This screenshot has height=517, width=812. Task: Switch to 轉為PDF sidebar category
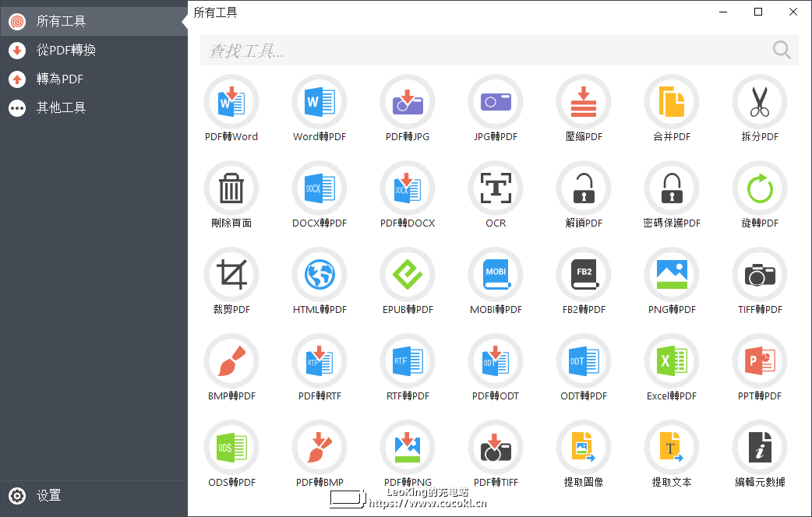point(94,79)
